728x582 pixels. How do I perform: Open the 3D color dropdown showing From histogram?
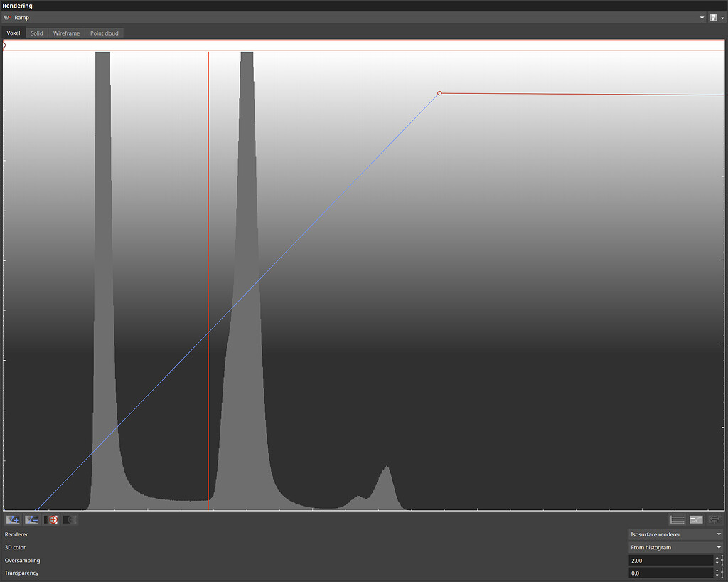point(674,547)
